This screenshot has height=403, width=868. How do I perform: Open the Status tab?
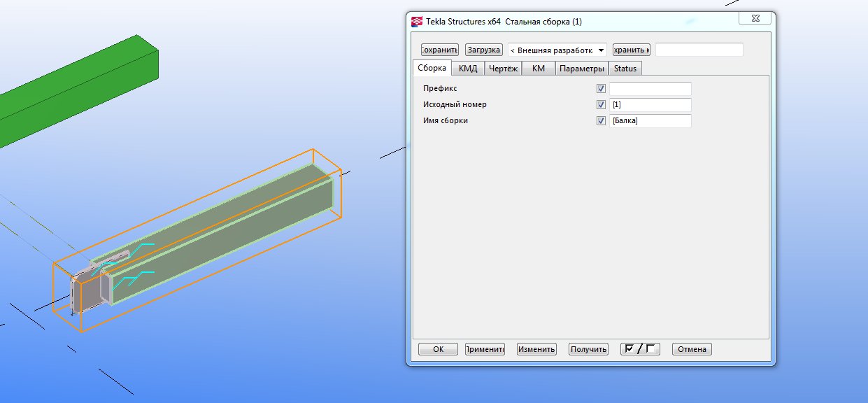click(x=625, y=69)
